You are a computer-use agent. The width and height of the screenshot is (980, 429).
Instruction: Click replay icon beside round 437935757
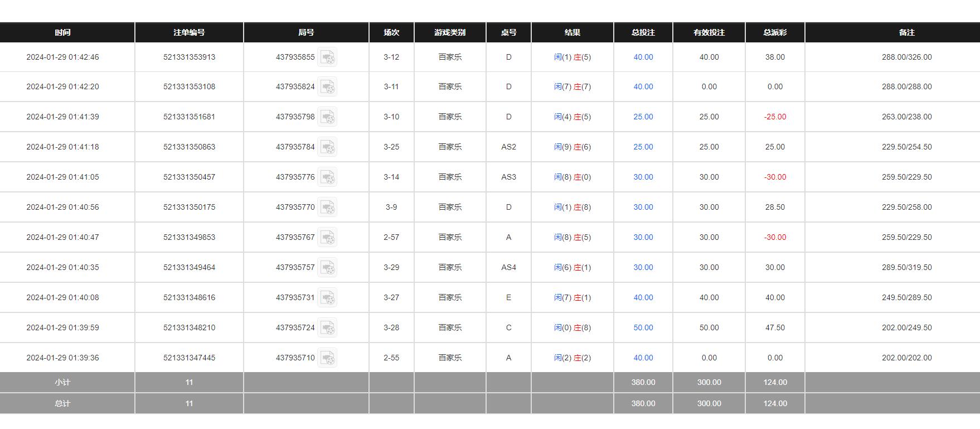[x=327, y=268]
